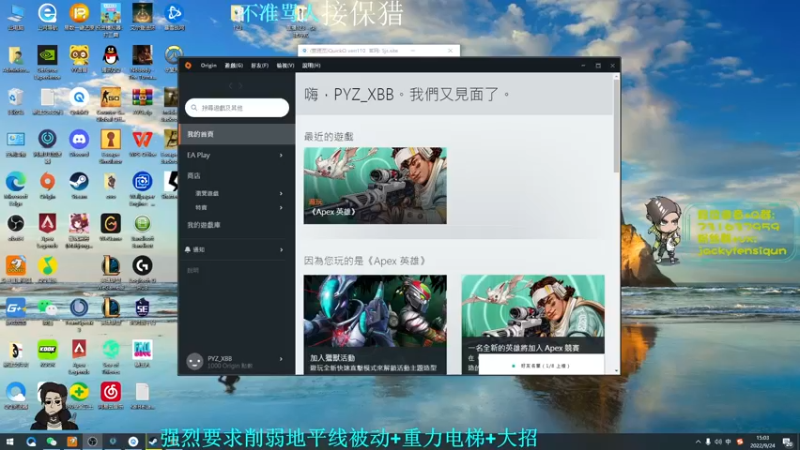The height and width of the screenshot is (450, 800).
Task: Click the WeChat icon on taskbar
Action: click(x=52, y=442)
